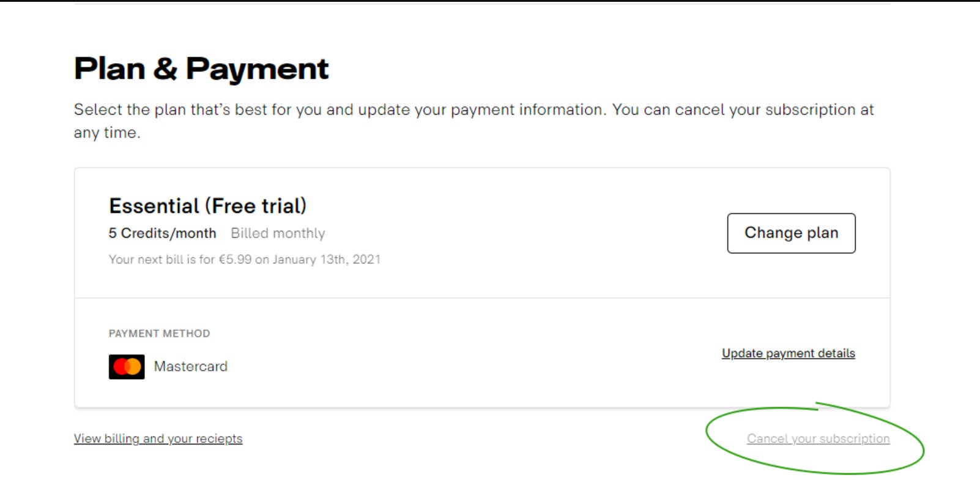The image size is (980, 496).
Task: Select the Mastercard payment method label
Action: pos(190,366)
